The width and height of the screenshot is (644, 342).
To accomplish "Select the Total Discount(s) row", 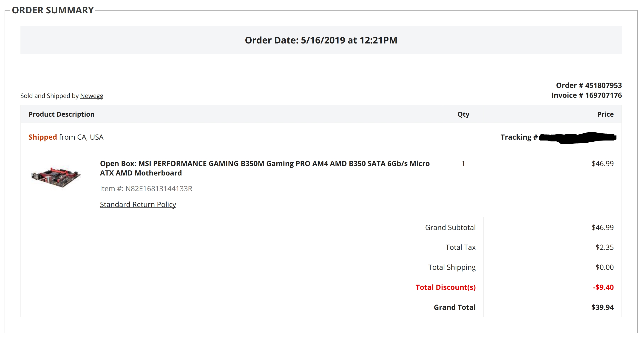I will [x=446, y=287].
